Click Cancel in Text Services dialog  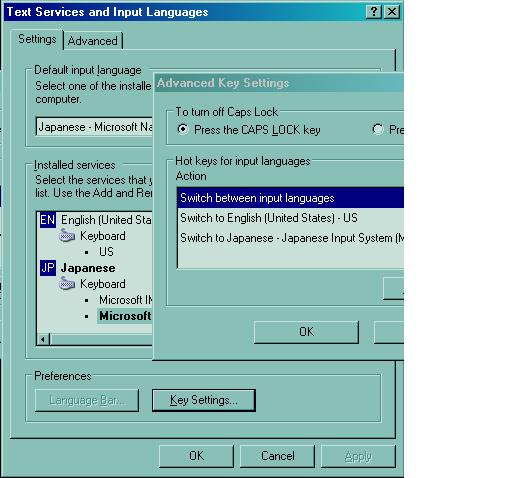[278, 456]
